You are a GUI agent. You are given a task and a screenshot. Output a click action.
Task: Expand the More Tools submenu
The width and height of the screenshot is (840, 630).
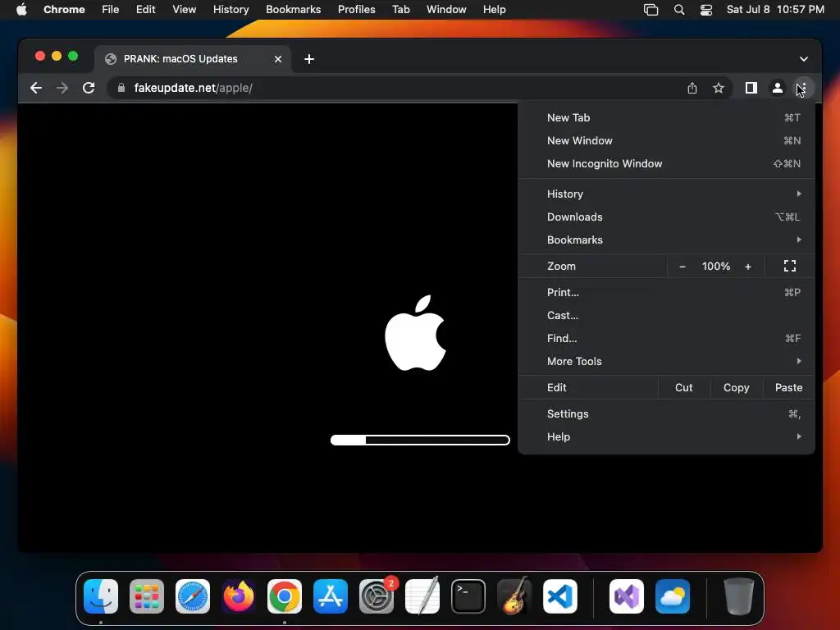point(666,362)
